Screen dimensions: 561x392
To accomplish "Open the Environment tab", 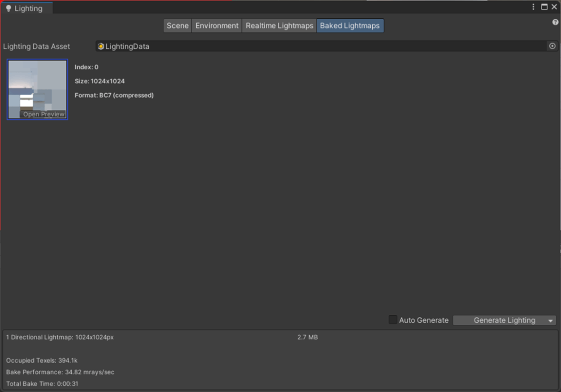I will 217,26.
